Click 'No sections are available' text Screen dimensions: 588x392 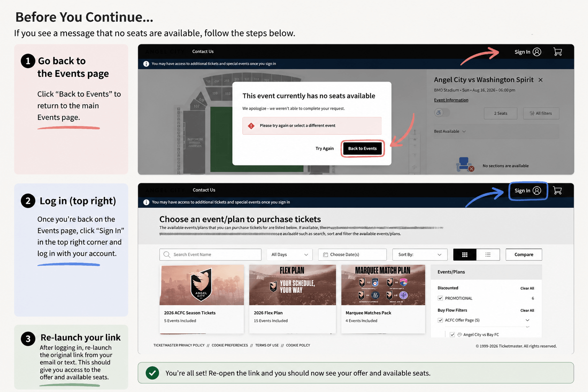(x=505, y=166)
